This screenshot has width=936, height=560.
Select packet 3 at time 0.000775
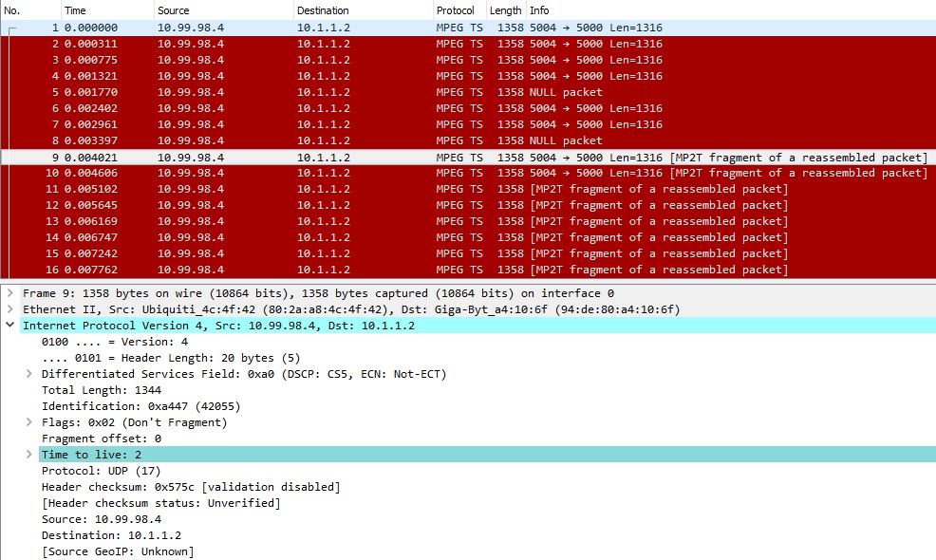tap(468, 60)
